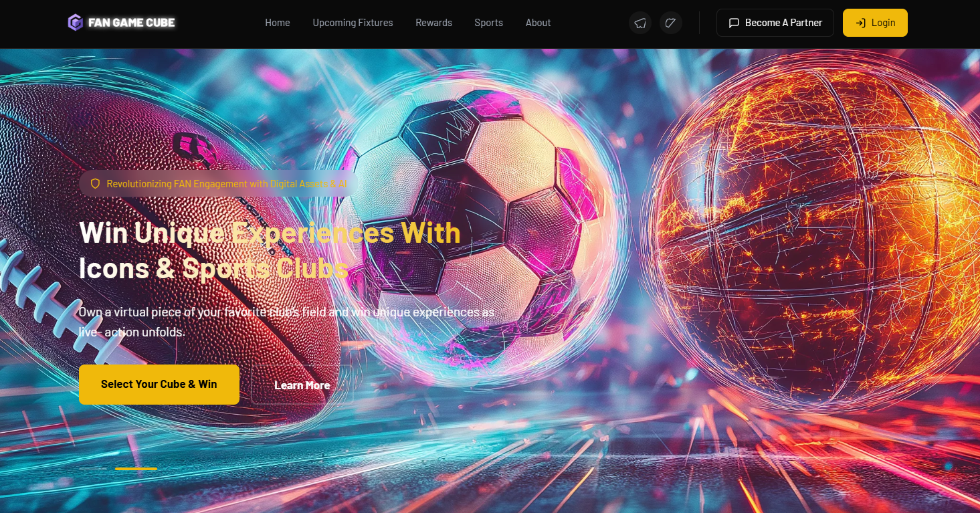Open the Upcoming Fixtures page

point(353,23)
